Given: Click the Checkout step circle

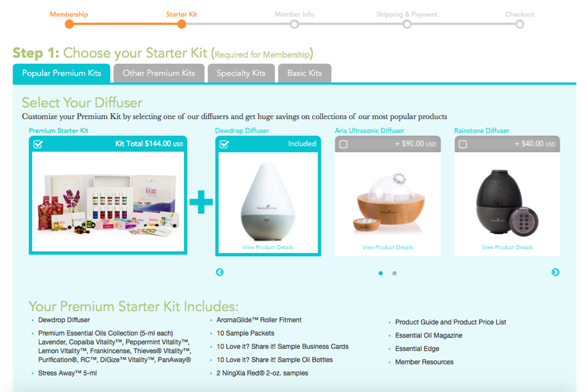Looking at the screenshot, I should 520,24.
